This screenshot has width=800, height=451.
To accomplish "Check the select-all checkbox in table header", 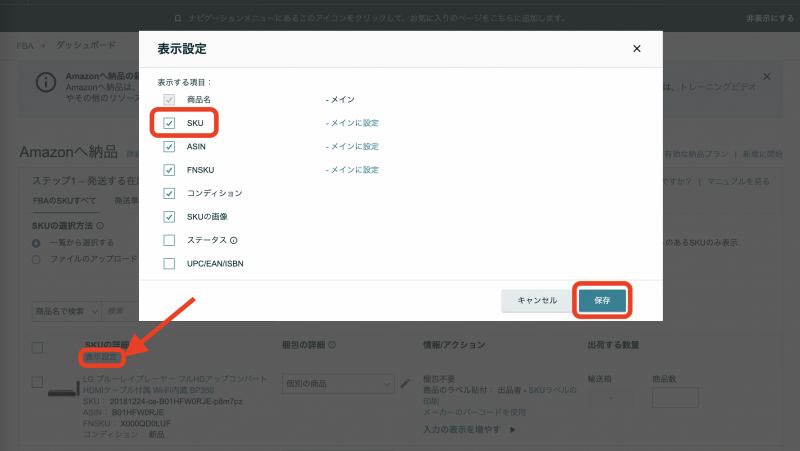I will pos(37,348).
